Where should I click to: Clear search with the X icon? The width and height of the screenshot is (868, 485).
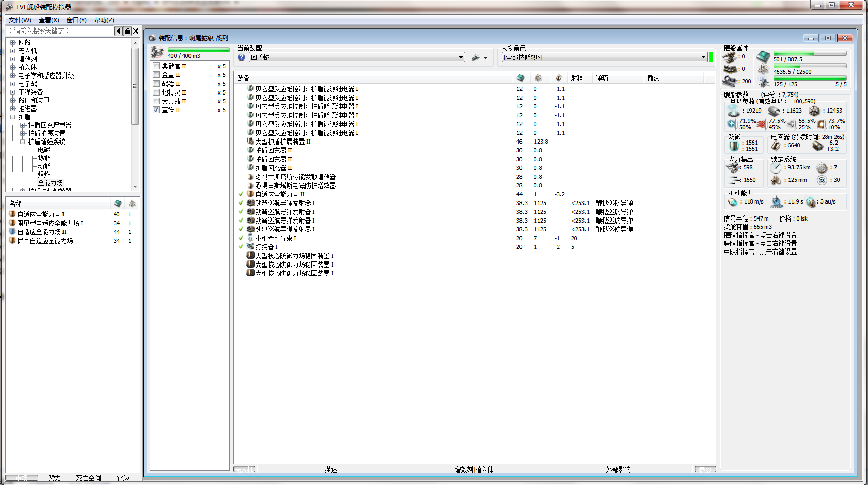click(136, 31)
